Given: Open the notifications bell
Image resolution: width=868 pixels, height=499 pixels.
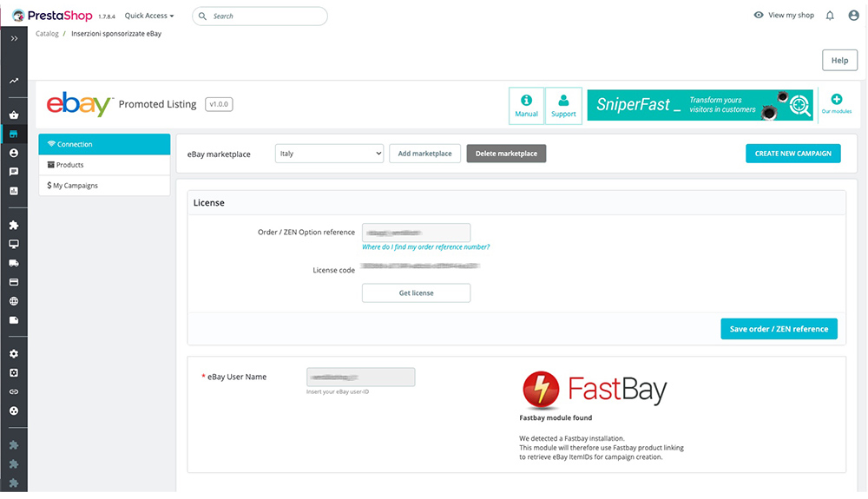Looking at the screenshot, I should pos(830,16).
